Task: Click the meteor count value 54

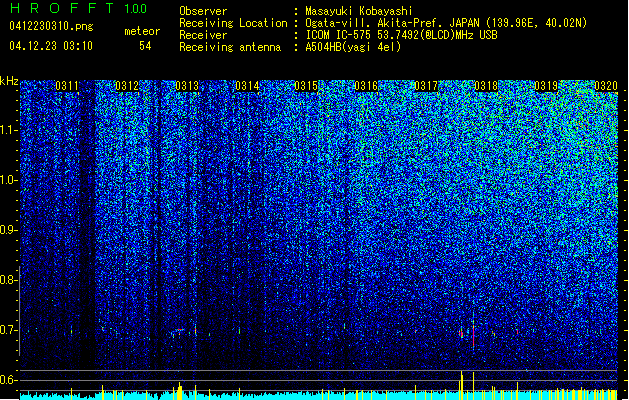Action: 145,46
